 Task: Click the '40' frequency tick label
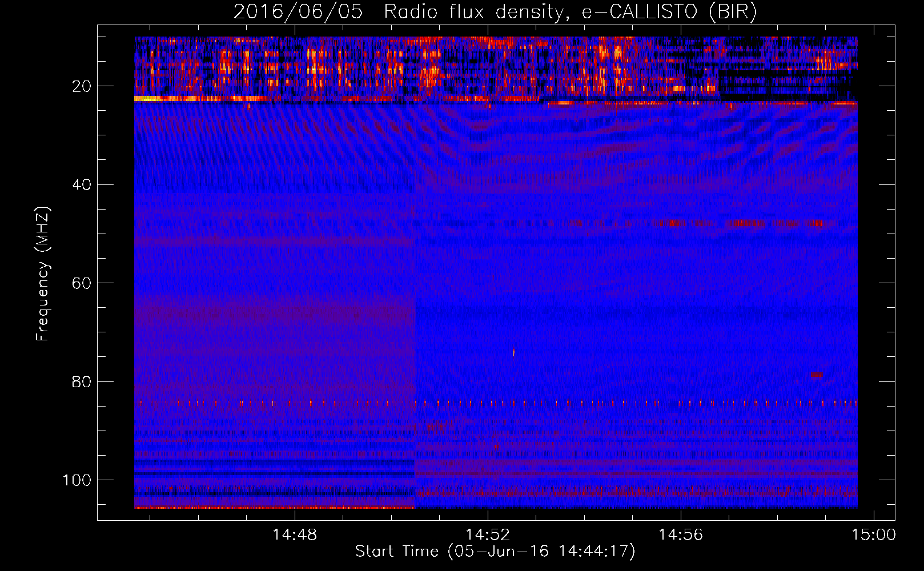pos(82,185)
